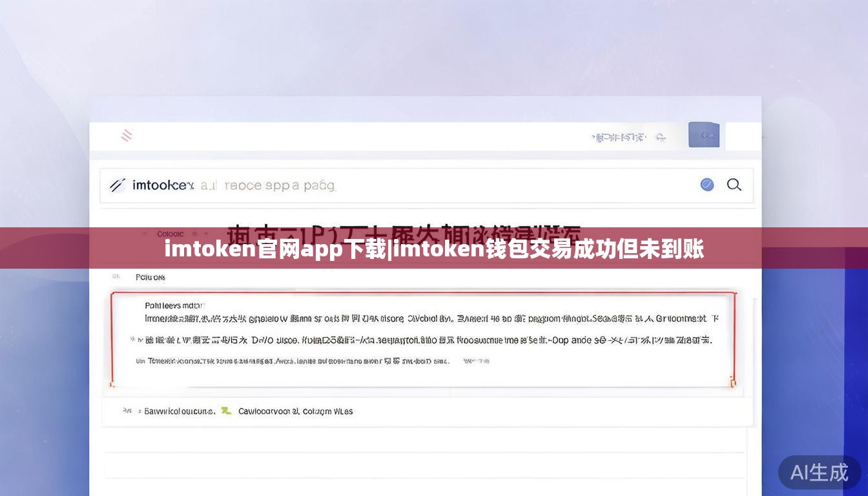Screen dimensions: 868x496
Task: Click the small icon beside header text
Action: point(660,138)
